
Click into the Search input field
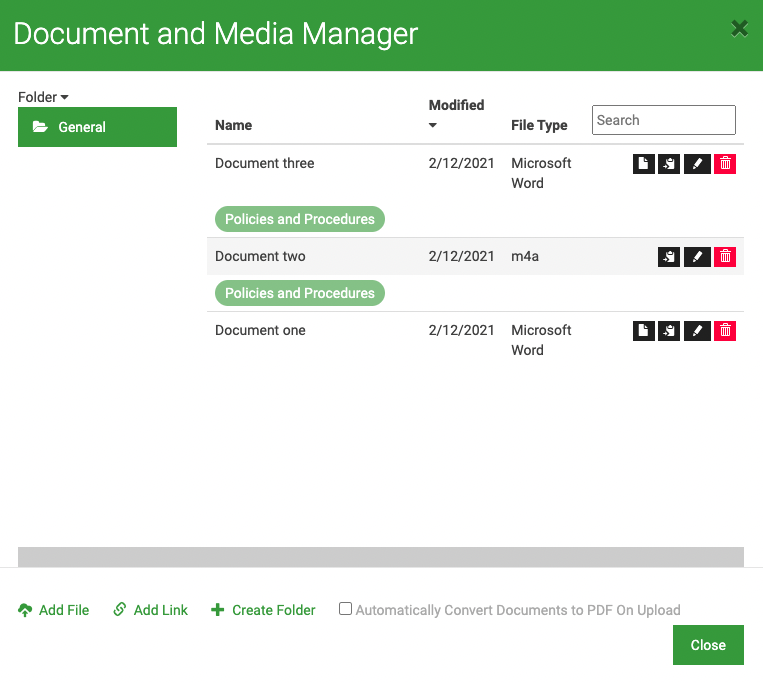click(x=663, y=120)
